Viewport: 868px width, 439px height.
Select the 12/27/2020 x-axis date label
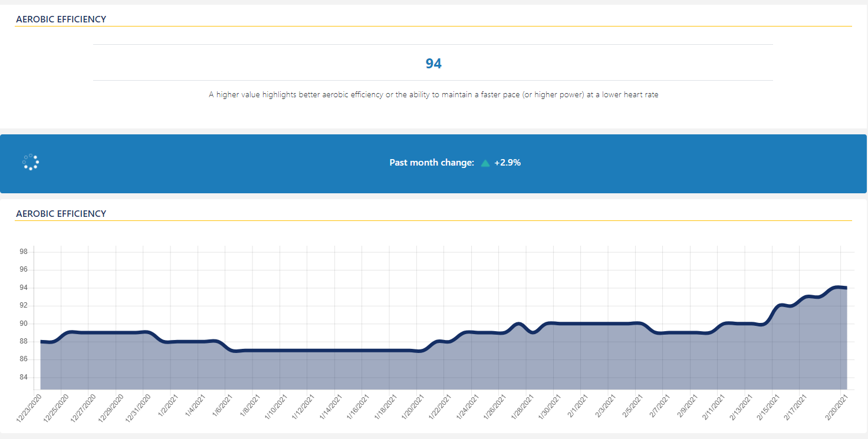[83, 408]
